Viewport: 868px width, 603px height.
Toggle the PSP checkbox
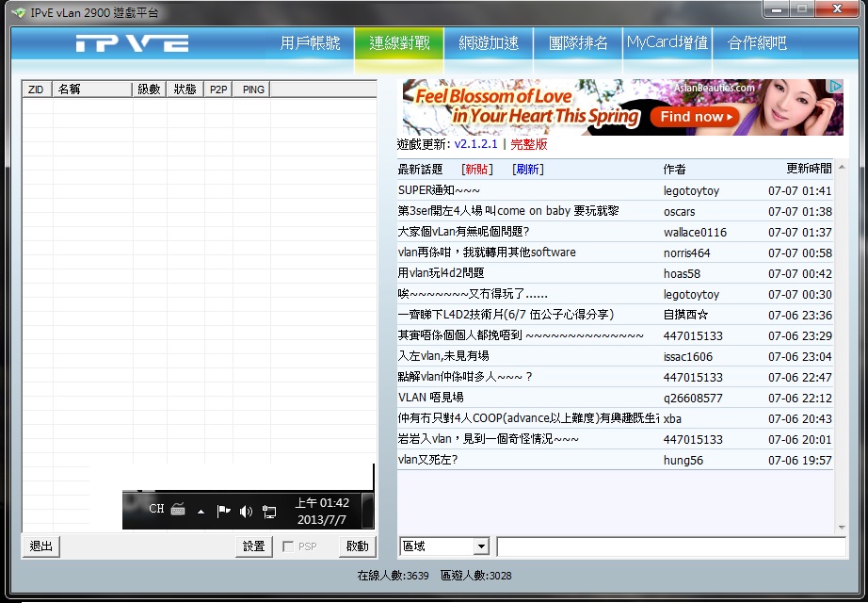click(x=288, y=546)
